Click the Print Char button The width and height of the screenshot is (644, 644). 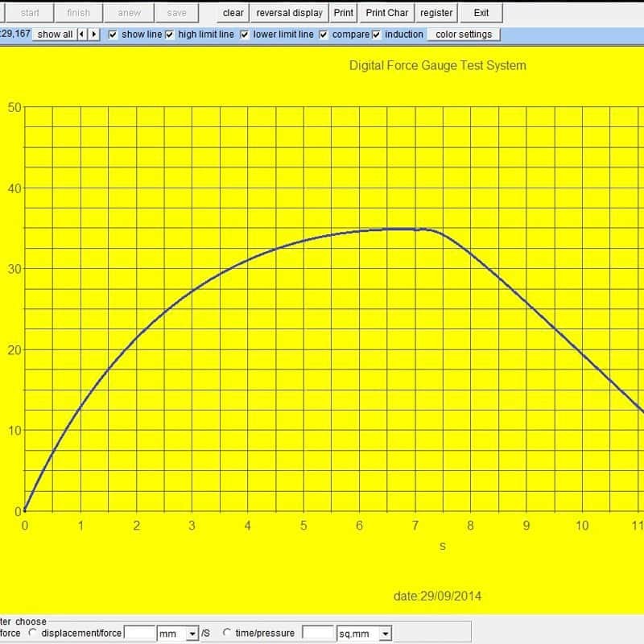point(386,13)
